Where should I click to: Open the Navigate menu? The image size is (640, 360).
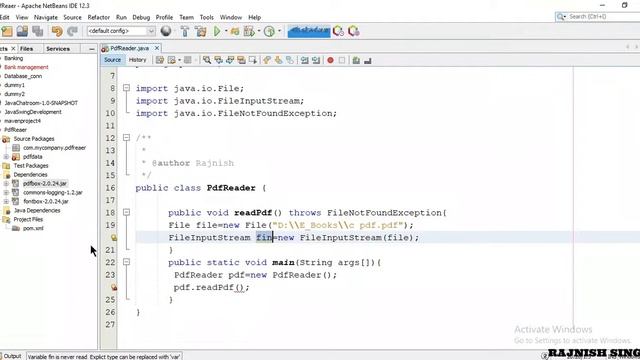pyautogui.click(x=46, y=17)
